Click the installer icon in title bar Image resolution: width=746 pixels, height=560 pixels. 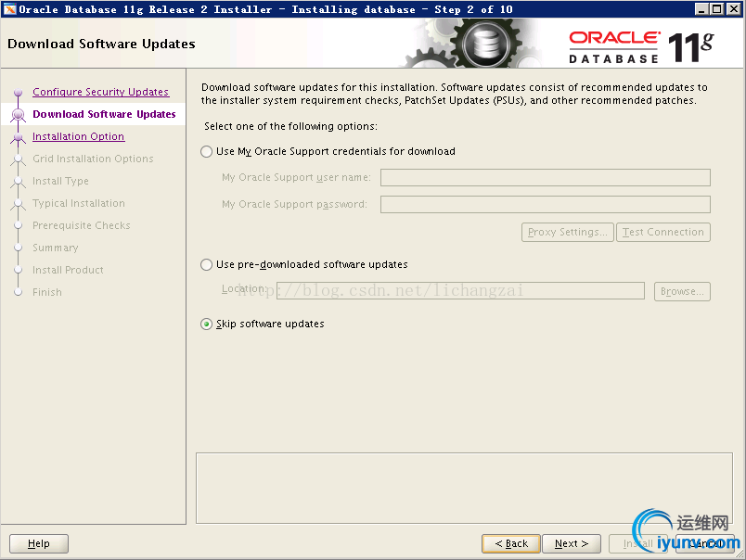[x=9, y=9]
